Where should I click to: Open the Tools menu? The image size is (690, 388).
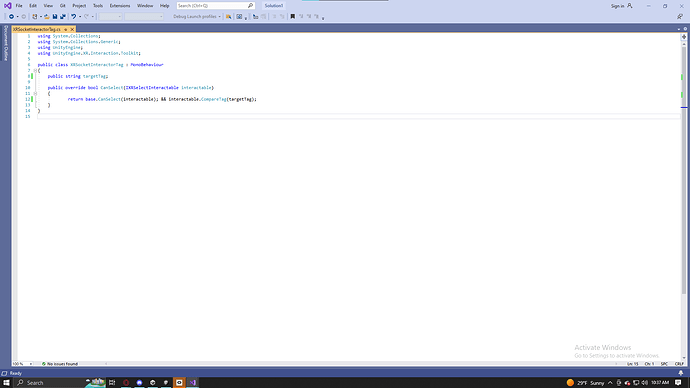click(x=98, y=6)
